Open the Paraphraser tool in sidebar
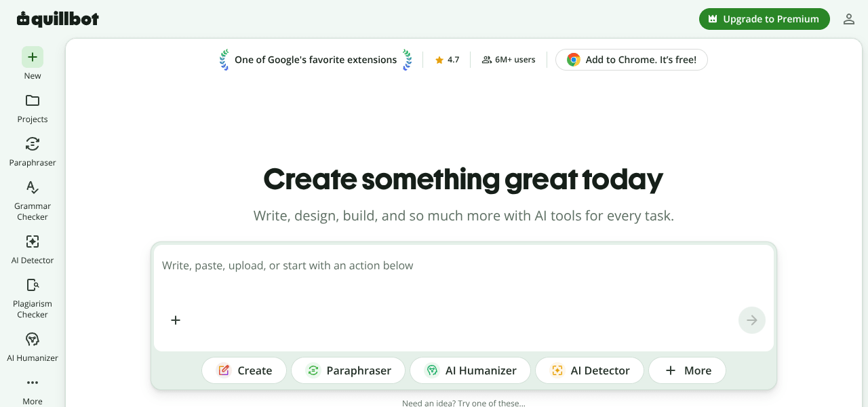The height and width of the screenshot is (407, 868). [x=33, y=152]
